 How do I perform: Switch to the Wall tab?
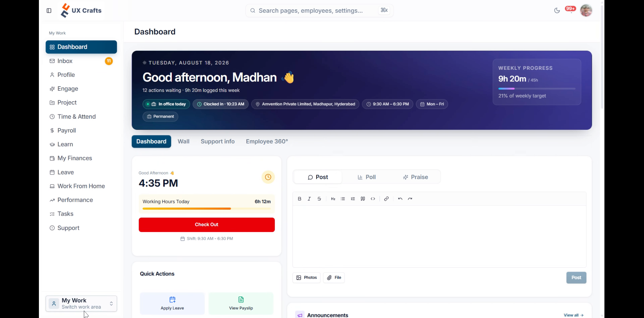(183, 142)
